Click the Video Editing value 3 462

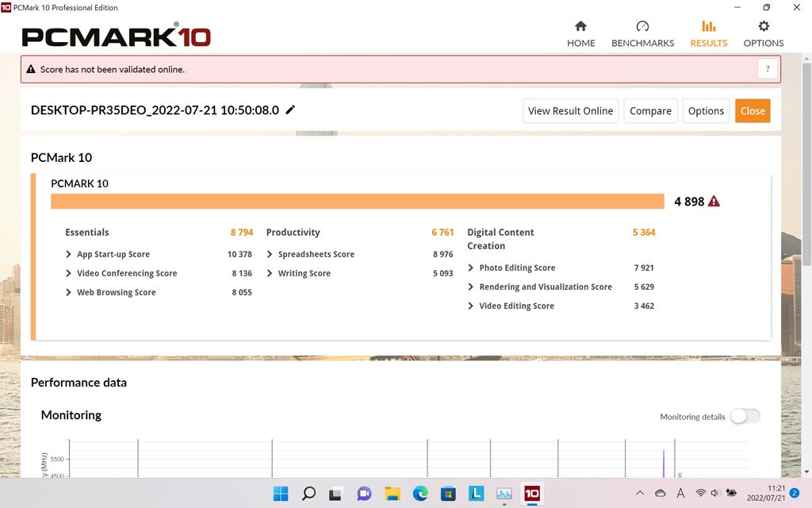644,306
